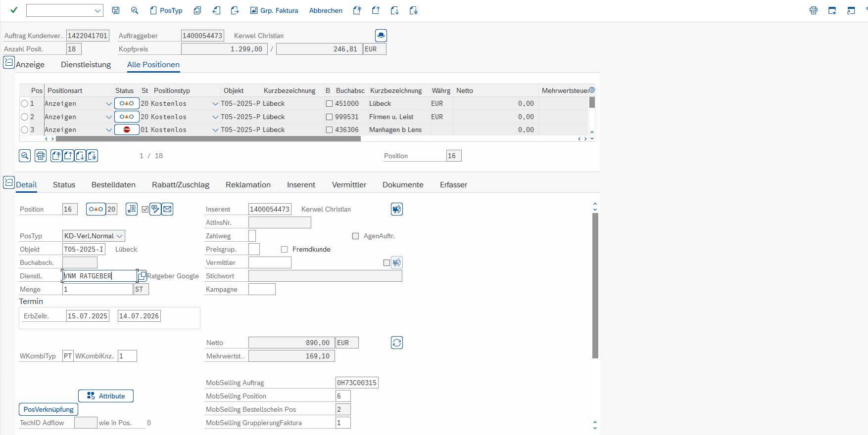Toggle the Anzeige panel collapse icon
This screenshot has width=868, height=435.
tap(9, 62)
